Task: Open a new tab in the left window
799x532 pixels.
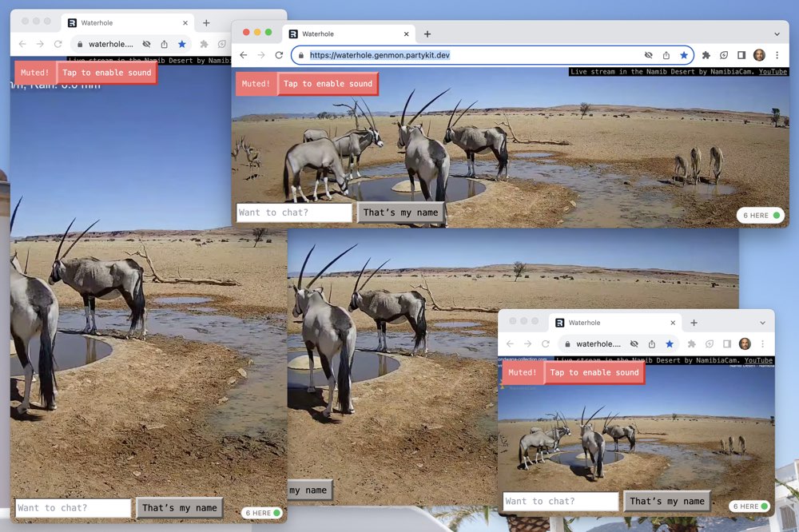Action: (x=206, y=23)
